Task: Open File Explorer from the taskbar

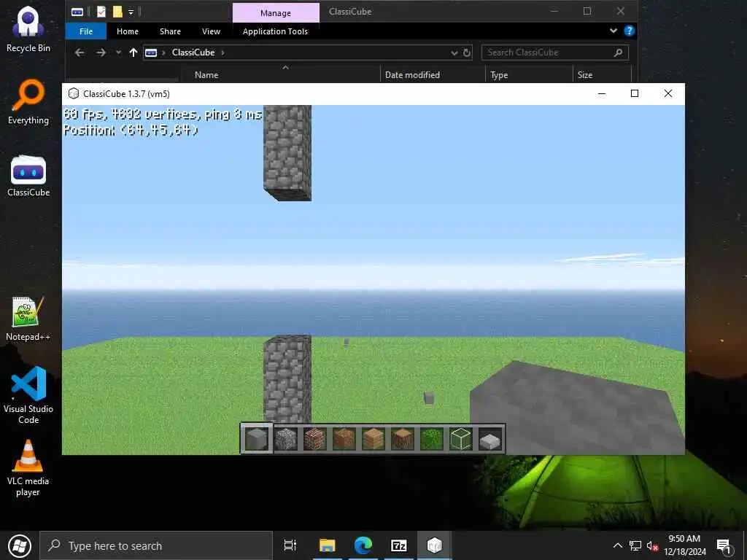Action: [328, 545]
